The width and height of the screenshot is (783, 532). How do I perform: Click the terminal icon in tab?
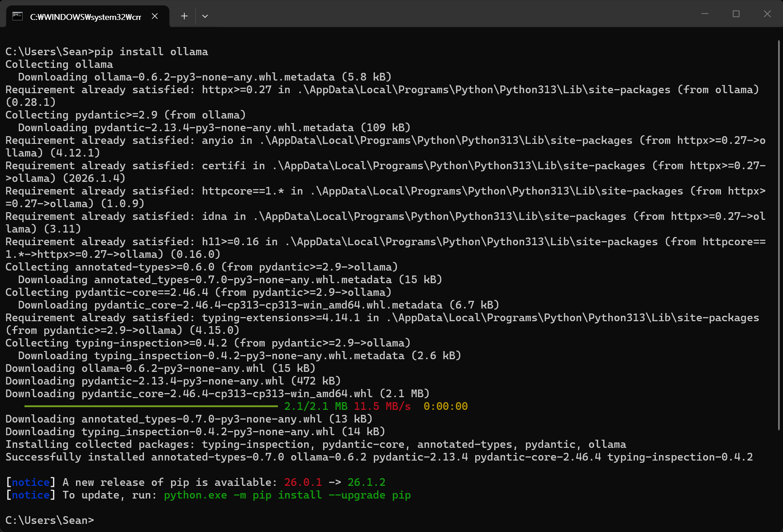tap(18, 16)
